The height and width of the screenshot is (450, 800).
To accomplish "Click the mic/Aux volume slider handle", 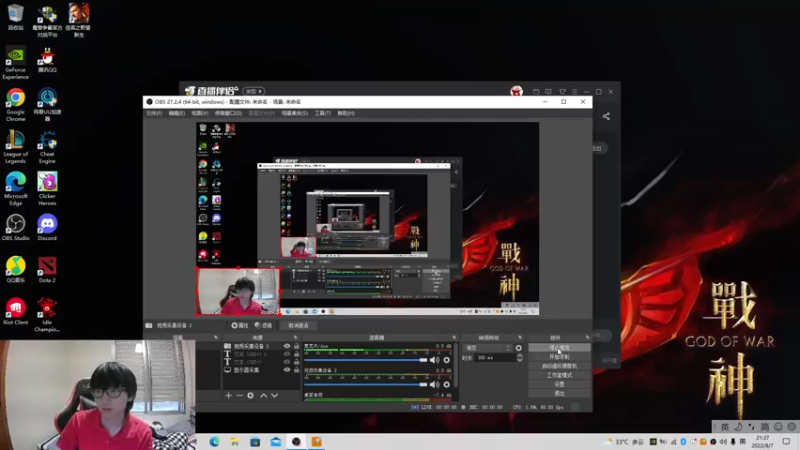I will (423, 360).
